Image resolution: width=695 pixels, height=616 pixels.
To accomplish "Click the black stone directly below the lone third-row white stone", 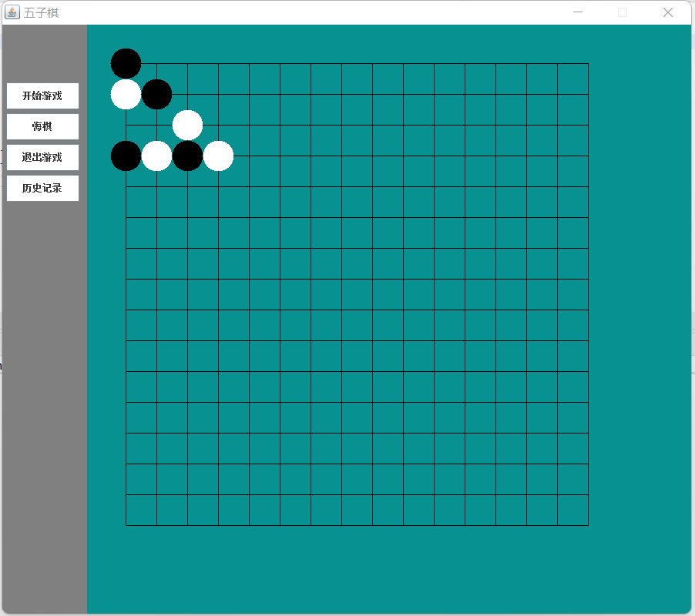I will [x=187, y=156].
